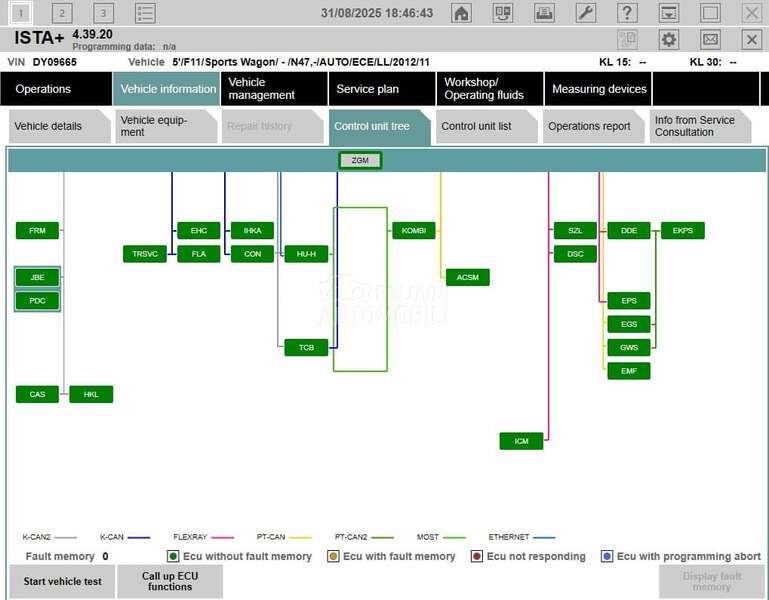The image size is (769, 600).
Task: Click the printer icon in top bar
Action: coord(544,13)
